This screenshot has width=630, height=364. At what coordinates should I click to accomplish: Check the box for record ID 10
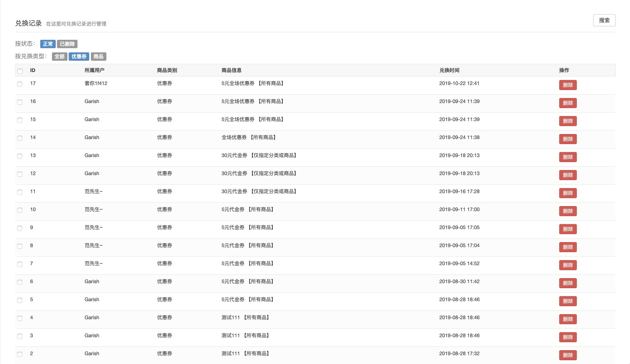click(20, 210)
